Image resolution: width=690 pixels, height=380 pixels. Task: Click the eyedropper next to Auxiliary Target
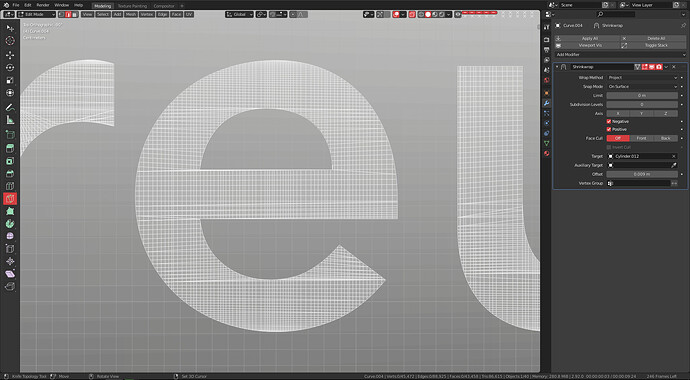point(674,165)
